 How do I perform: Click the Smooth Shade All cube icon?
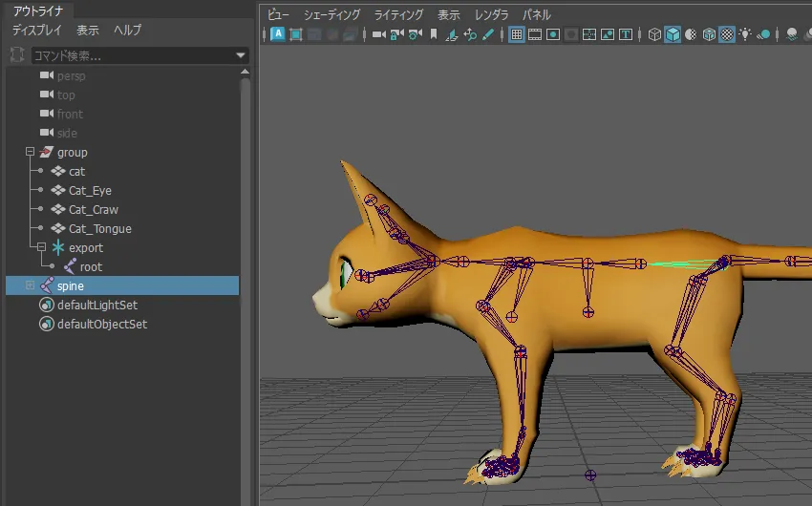point(673,34)
